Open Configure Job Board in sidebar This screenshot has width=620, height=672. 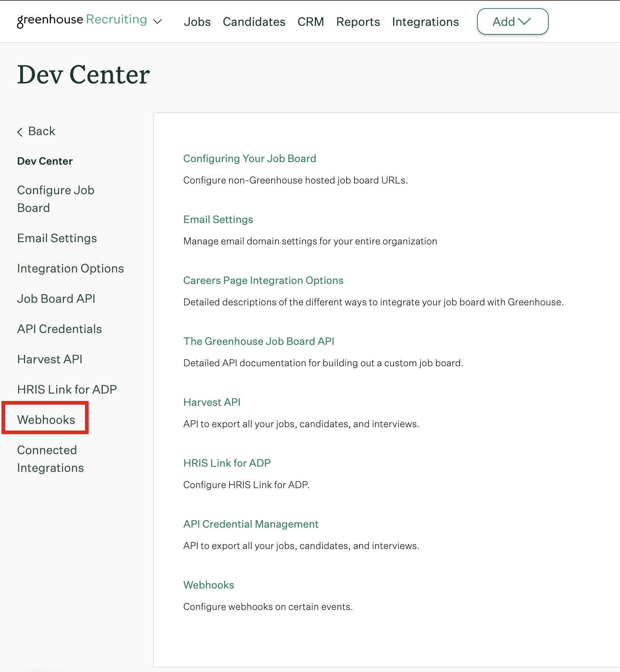pos(56,199)
